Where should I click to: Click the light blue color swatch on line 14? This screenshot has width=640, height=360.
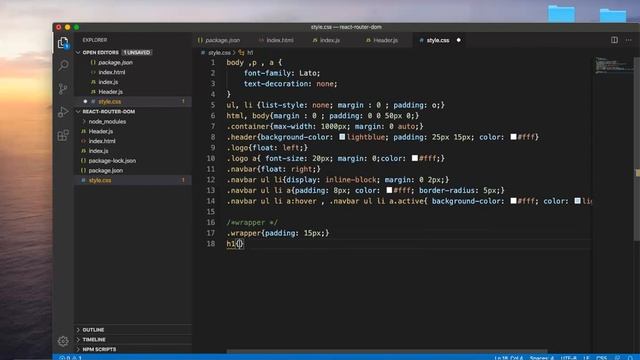pos(578,201)
